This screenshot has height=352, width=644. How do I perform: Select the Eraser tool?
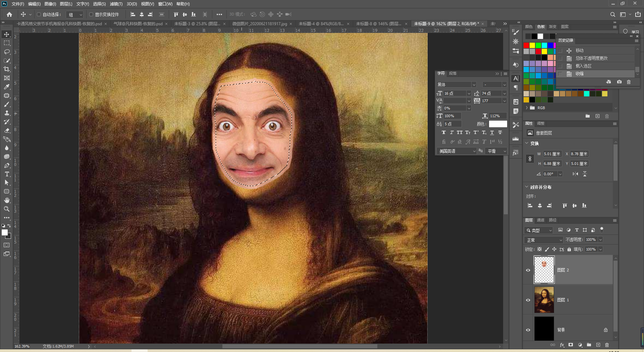click(7, 130)
